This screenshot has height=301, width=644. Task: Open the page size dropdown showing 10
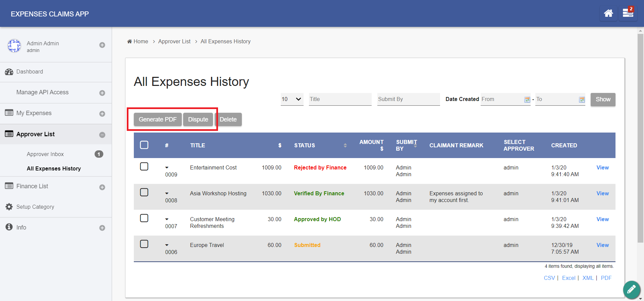pyautogui.click(x=292, y=99)
